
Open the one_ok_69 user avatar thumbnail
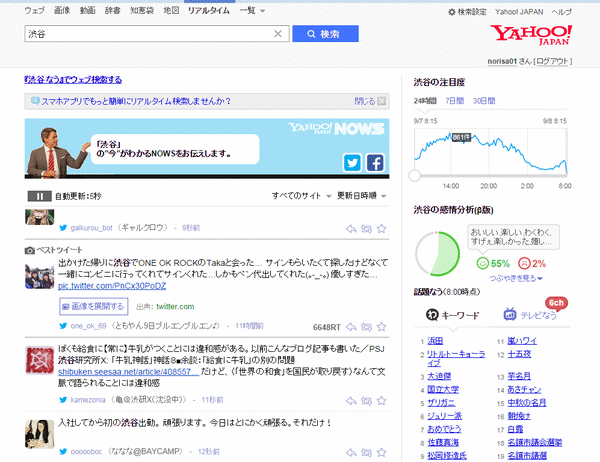pyautogui.click(x=39, y=276)
